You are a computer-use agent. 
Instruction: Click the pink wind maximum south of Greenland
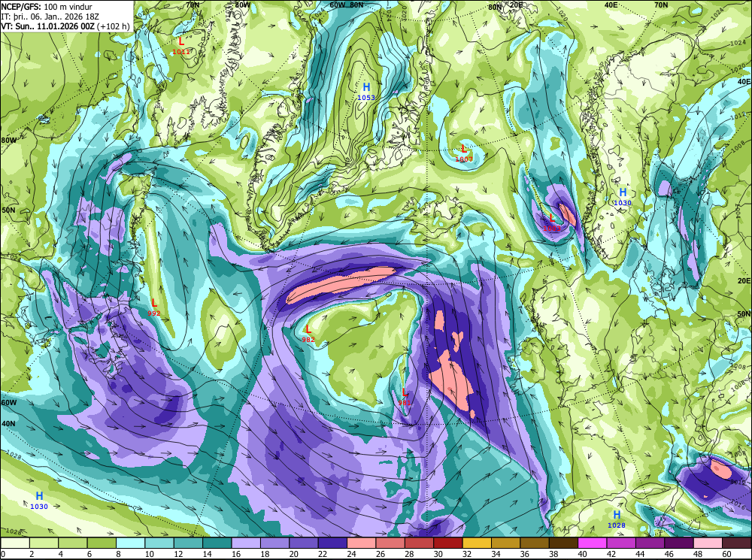[341, 285]
